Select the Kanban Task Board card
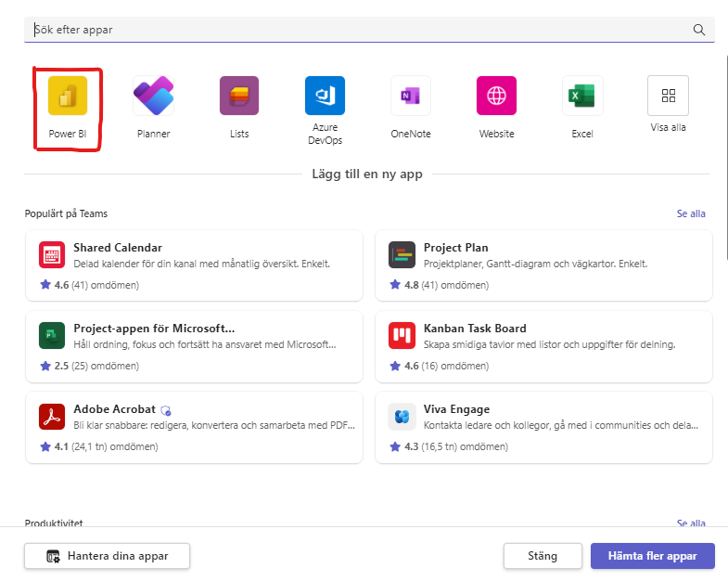The width and height of the screenshot is (728, 581). point(543,346)
